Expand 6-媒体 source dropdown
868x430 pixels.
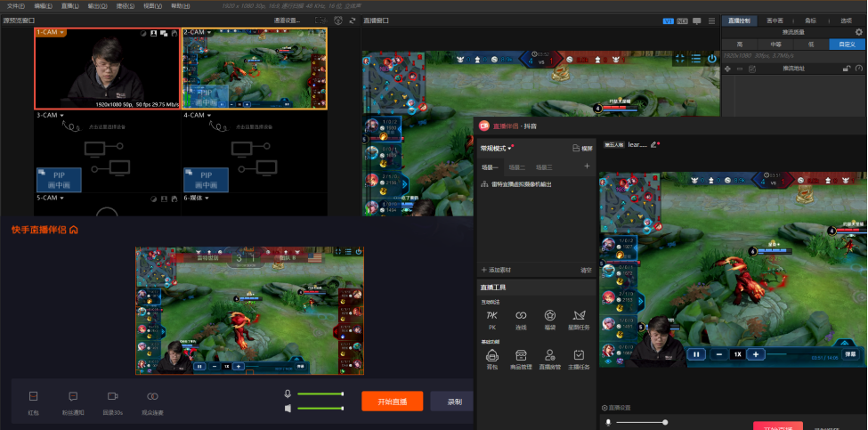coord(207,199)
